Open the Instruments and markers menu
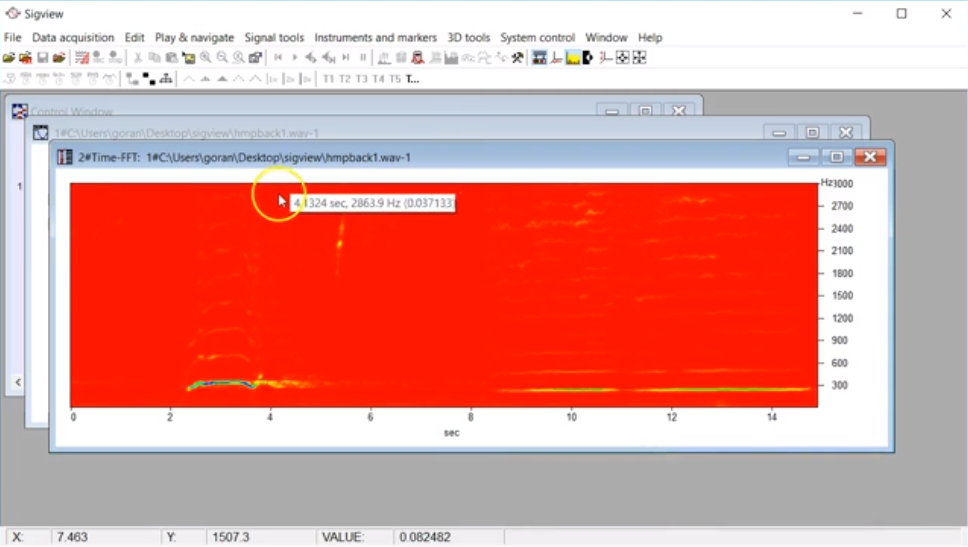This screenshot has width=968, height=547. (x=375, y=38)
